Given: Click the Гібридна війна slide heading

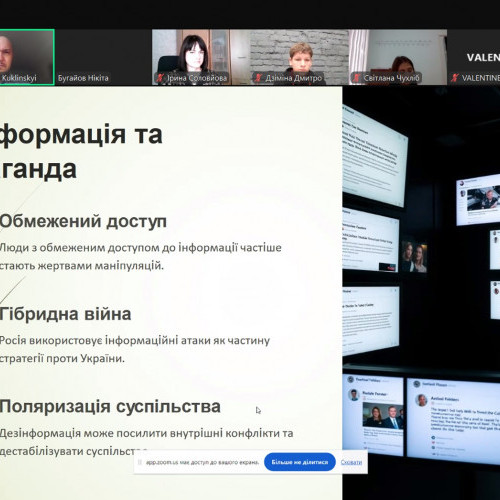Looking at the screenshot, I should 65,314.
